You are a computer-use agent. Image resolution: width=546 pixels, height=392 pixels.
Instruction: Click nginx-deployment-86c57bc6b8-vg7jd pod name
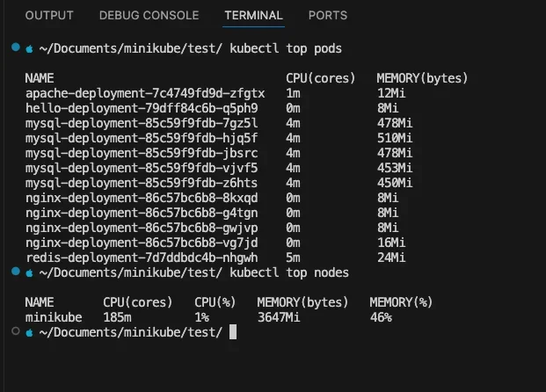(142, 243)
